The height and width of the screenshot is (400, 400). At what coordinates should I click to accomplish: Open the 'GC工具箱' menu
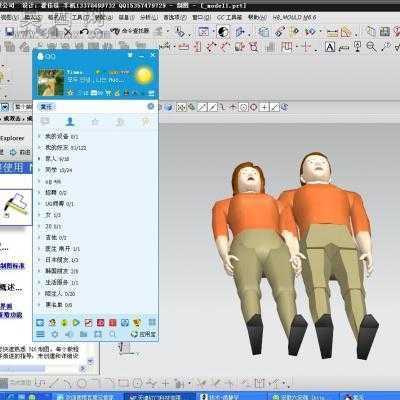pyautogui.click(x=229, y=17)
